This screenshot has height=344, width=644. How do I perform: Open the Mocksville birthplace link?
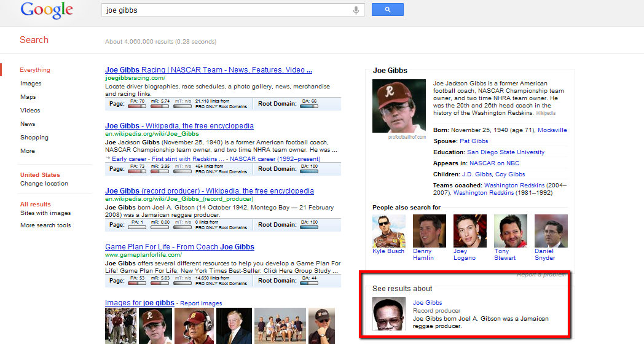pyautogui.click(x=552, y=130)
